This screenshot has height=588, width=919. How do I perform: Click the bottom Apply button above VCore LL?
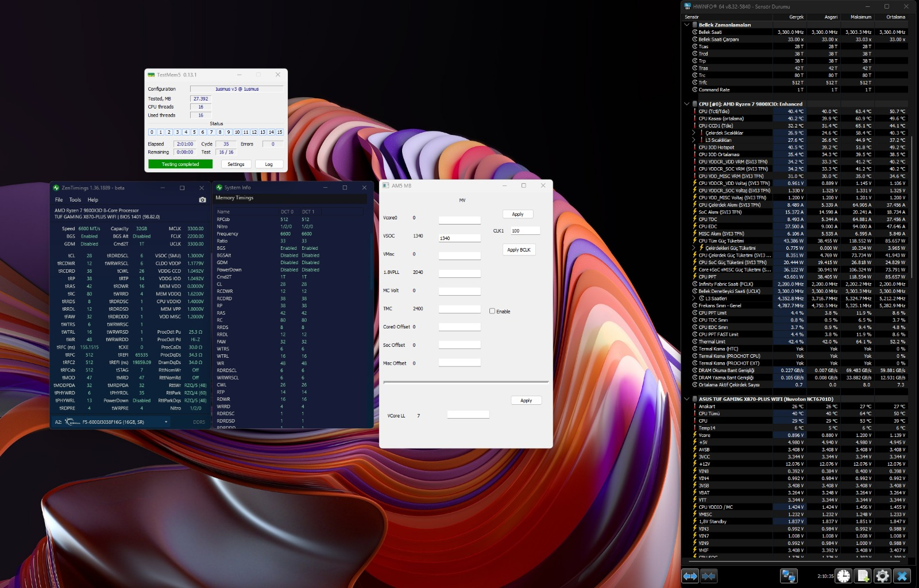click(x=526, y=400)
